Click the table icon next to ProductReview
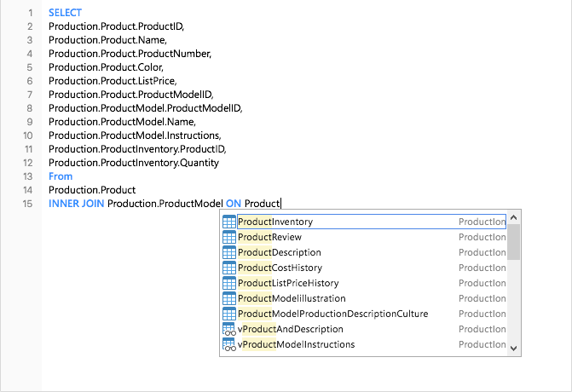 click(x=228, y=237)
